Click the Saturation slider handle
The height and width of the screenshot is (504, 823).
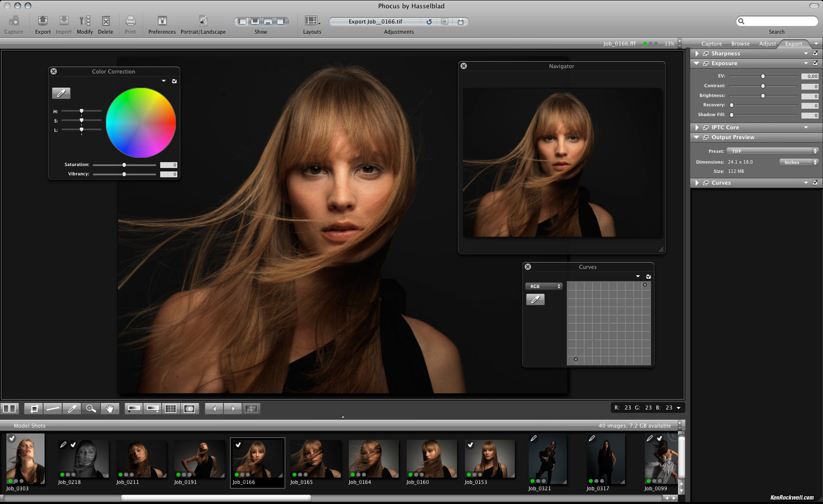124,165
